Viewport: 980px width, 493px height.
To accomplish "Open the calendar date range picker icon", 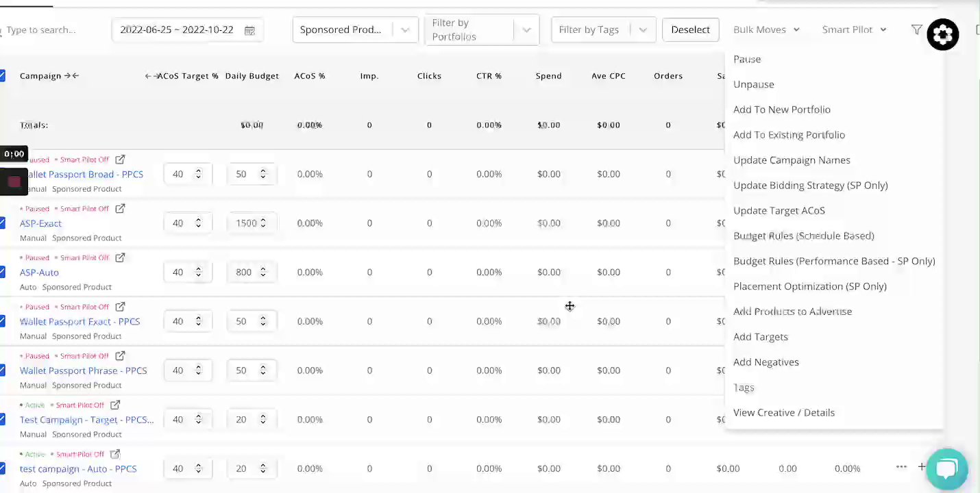I will pos(249,30).
